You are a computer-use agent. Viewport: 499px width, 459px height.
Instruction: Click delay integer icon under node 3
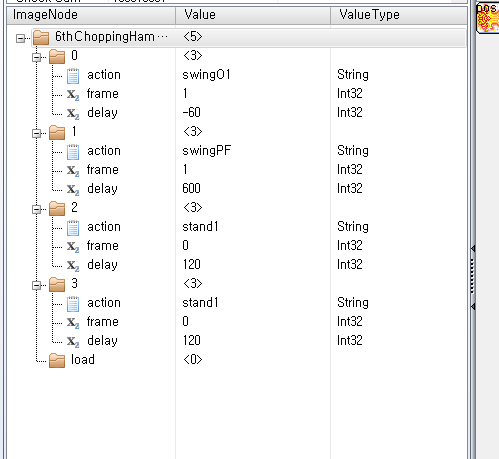[x=73, y=342]
